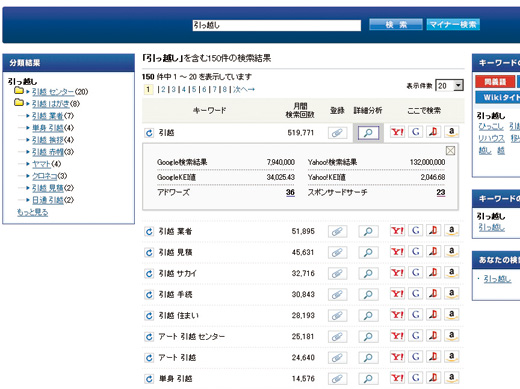Open the 表示件数 dropdown showing 20
The image size is (520, 389).
point(449,86)
